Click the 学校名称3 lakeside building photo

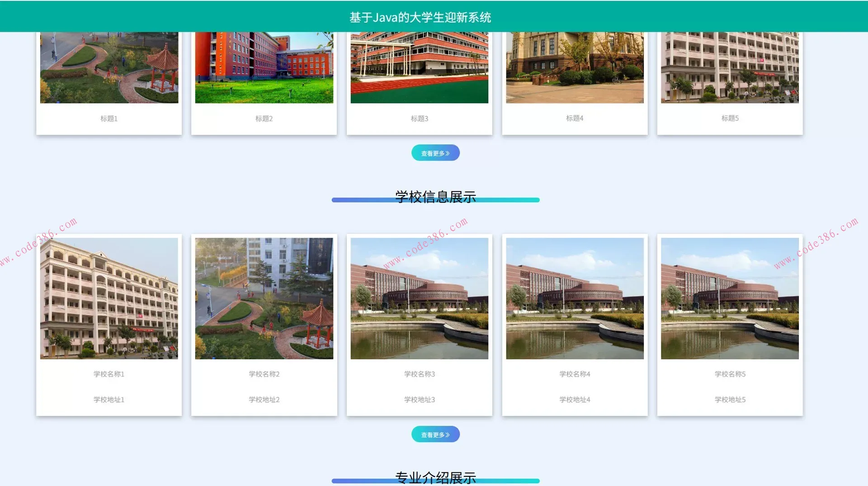pyautogui.click(x=419, y=298)
